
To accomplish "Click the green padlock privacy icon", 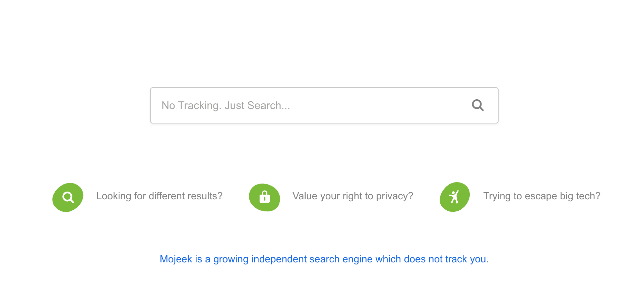I will point(264,197).
